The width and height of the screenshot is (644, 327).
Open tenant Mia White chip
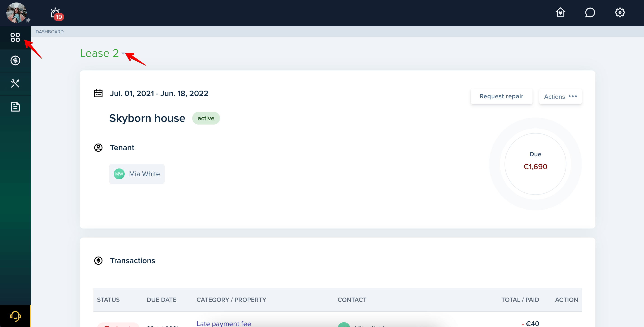[x=137, y=174]
